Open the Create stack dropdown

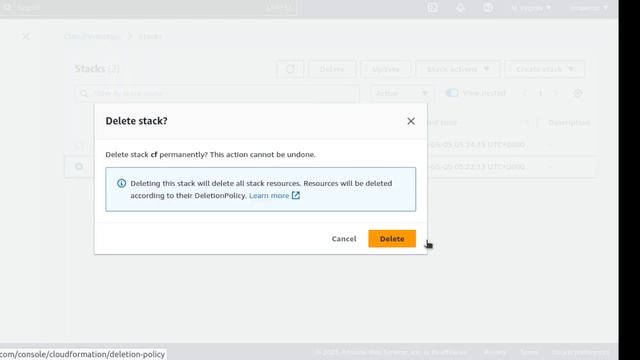pyautogui.click(x=544, y=69)
